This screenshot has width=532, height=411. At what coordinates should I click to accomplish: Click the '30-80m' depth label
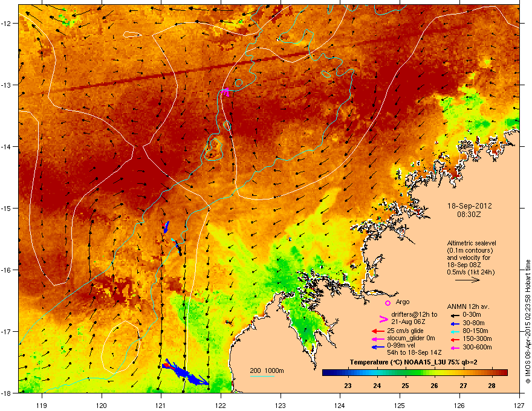(473, 323)
